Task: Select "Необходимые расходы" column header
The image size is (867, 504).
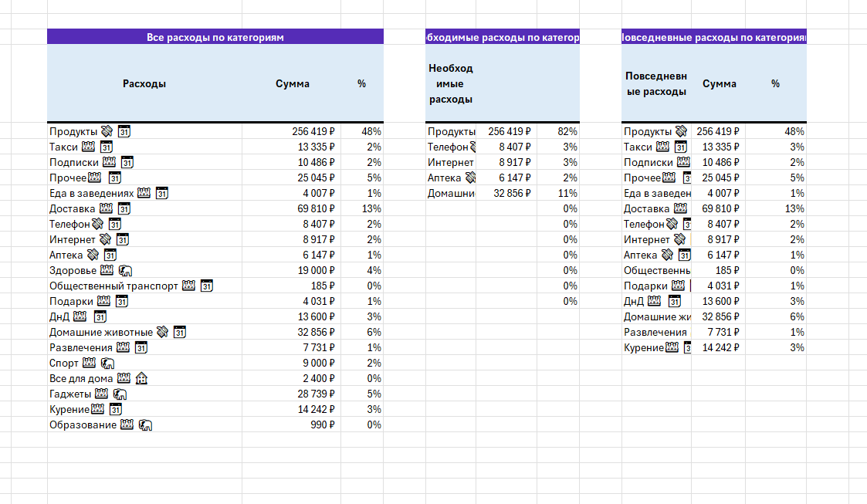Action: 451,83
